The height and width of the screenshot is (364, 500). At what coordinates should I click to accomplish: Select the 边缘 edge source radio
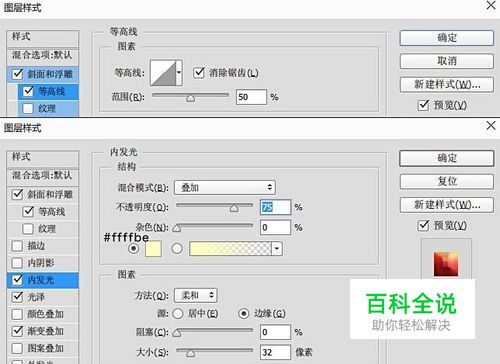[x=244, y=313]
